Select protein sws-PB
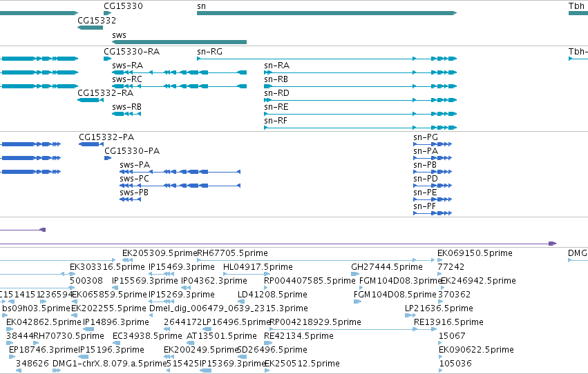The width and height of the screenshot is (588, 374). (130, 199)
